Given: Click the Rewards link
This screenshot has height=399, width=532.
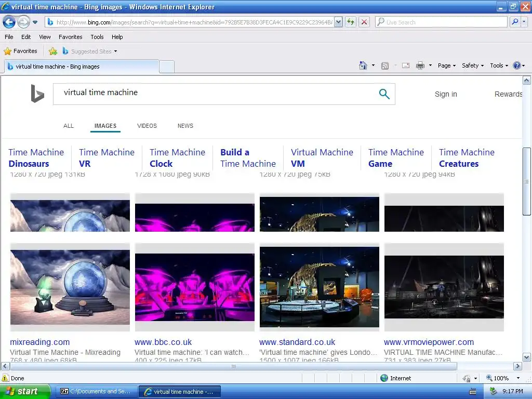Looking at the screenshot, I should [x=508, y=94].
